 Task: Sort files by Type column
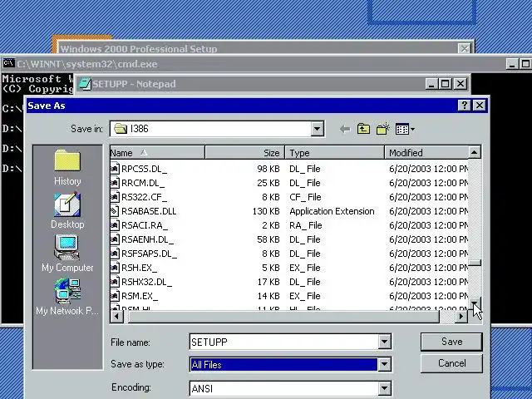point(334,153)
